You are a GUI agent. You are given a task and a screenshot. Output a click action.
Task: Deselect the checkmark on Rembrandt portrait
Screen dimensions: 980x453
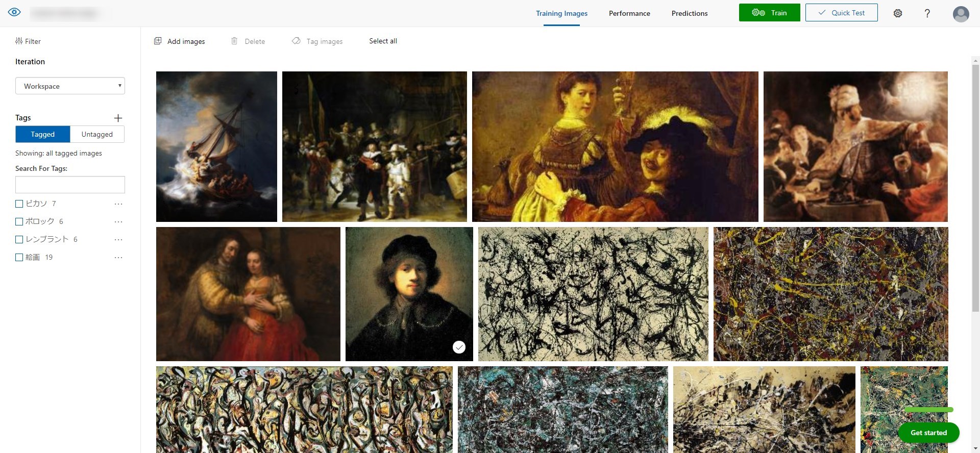(x=459, y=347)
